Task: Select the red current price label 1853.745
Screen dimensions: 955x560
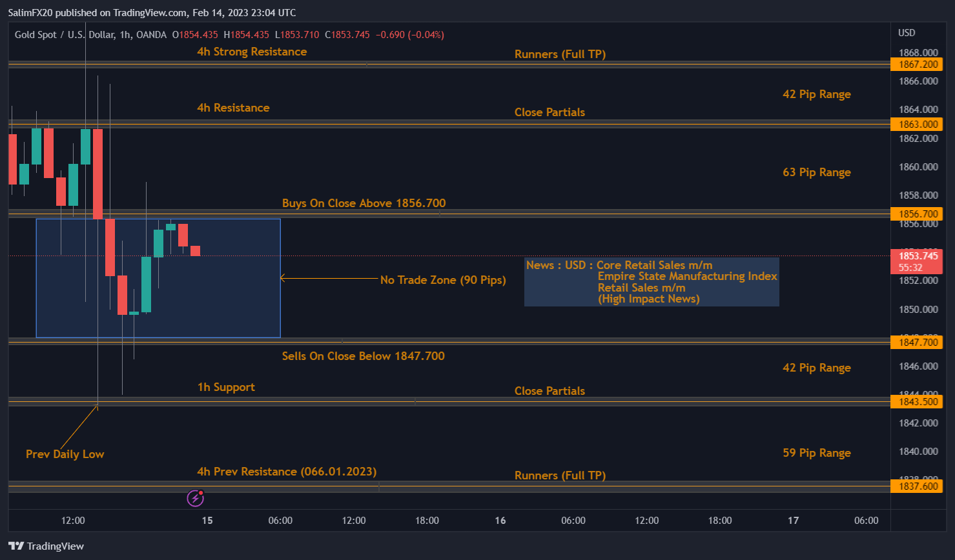Action: pyautogui.click(x=916, y=255)
